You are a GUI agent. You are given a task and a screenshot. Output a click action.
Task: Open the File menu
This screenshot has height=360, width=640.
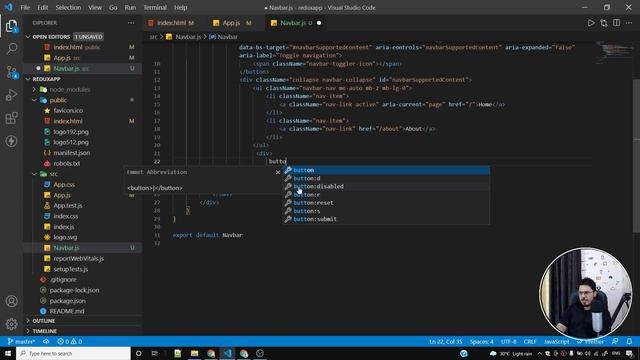click(x=25, y=7)
